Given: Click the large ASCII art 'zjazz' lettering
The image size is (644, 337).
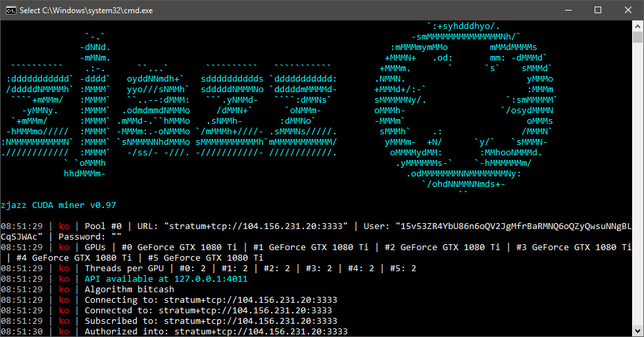Looking at the screenshot, I should [x=169, y=105].
